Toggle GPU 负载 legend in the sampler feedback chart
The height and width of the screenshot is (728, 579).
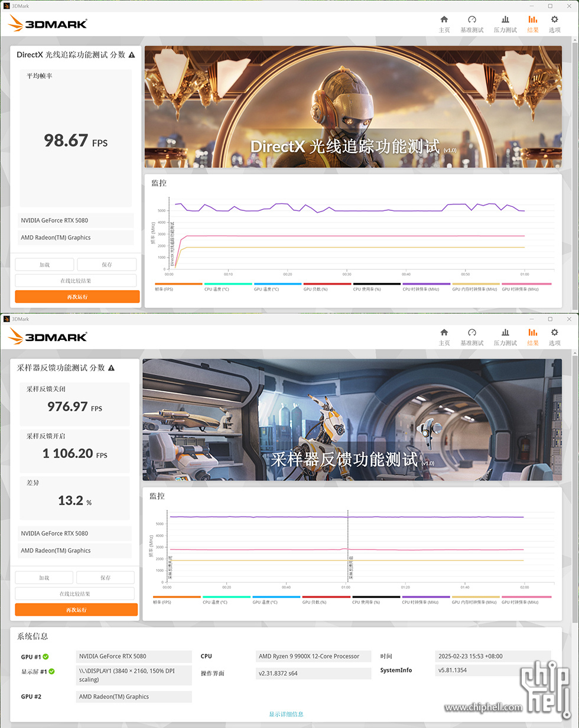(327, 600)
